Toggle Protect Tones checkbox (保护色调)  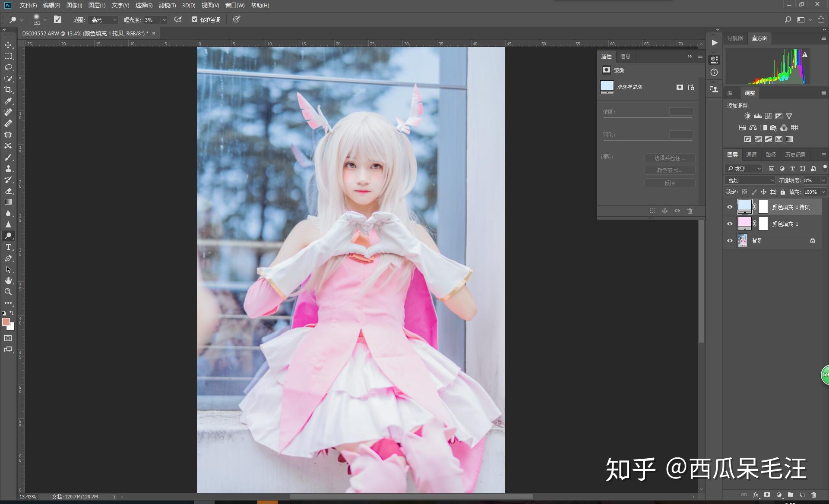click(195, 19)
